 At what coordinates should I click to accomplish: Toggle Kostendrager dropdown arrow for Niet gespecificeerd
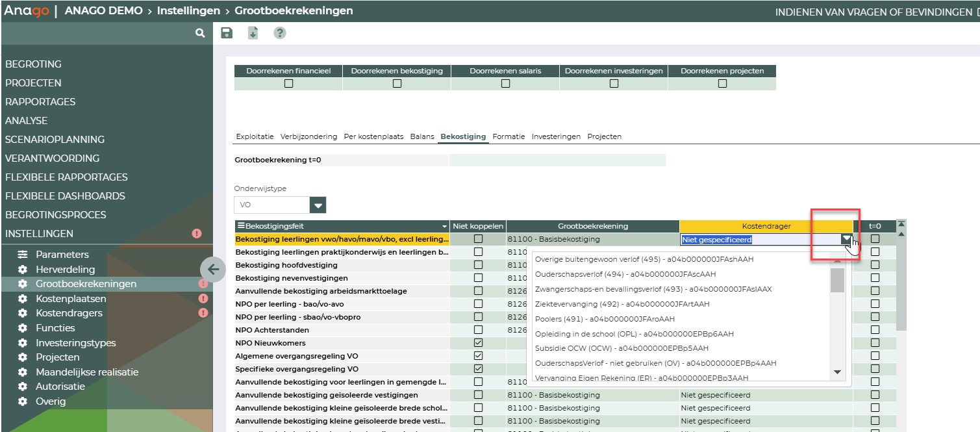[846, 240]
